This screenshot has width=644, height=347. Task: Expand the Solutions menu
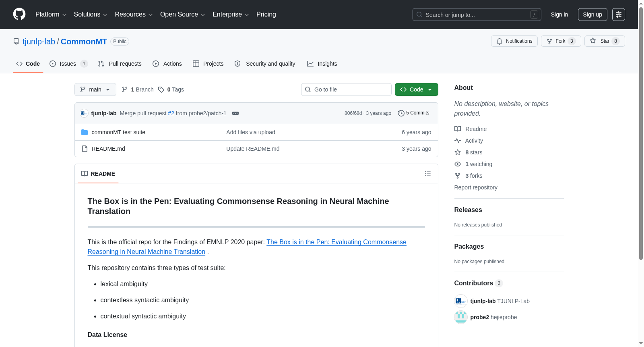91,15
